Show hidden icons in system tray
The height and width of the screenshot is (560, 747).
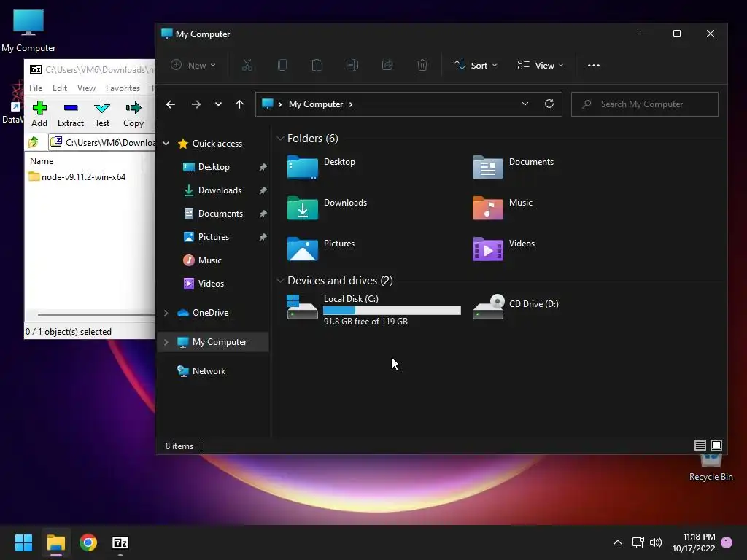coord(617,542)
